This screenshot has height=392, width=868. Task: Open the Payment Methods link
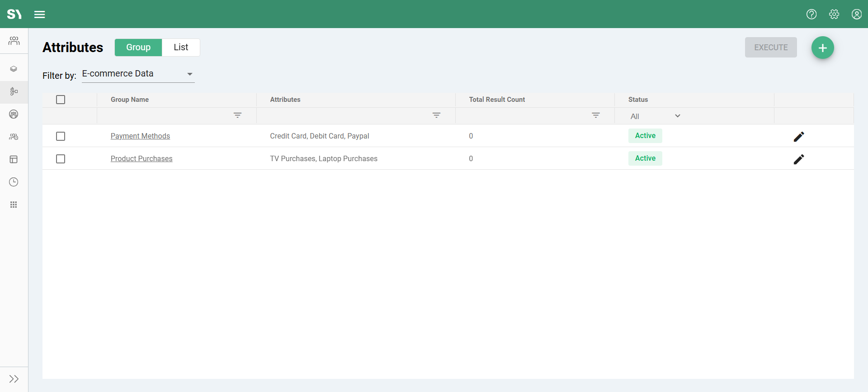click(x=140, y=136)
